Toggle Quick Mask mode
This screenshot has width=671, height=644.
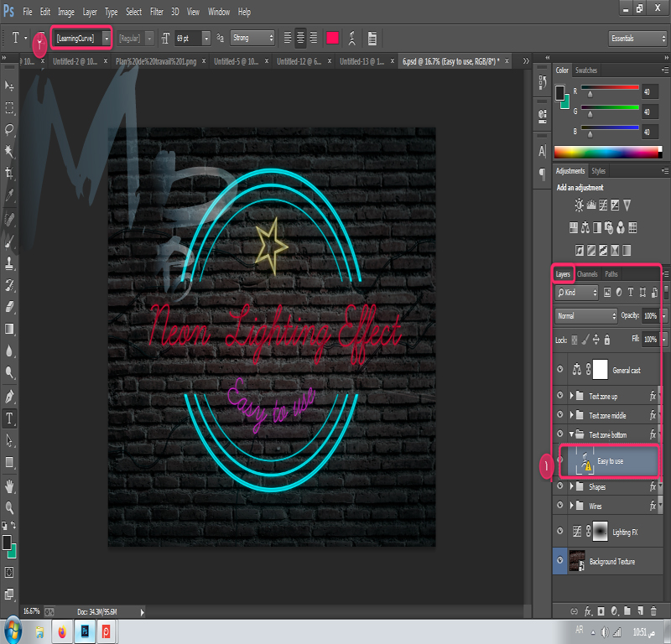pyautogui.click(x=9, y=573)
